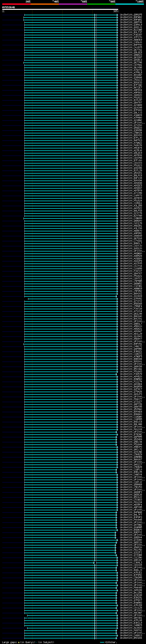Open UniRef100_O48649 hit
The image size is (146, 644).
[x=131, y=236]
